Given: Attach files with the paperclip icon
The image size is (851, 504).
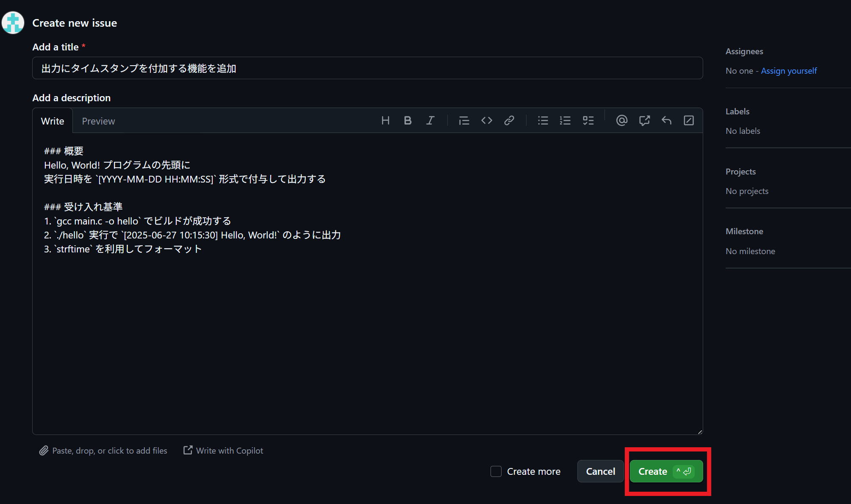Looking at the screenshot, I should 44,450.
